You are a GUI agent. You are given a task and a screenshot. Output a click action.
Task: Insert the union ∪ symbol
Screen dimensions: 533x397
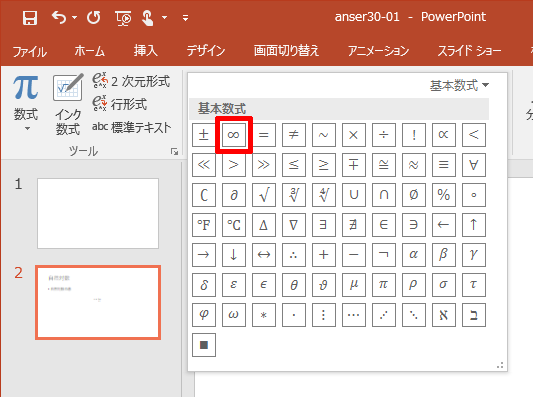[x=354, y=195]
